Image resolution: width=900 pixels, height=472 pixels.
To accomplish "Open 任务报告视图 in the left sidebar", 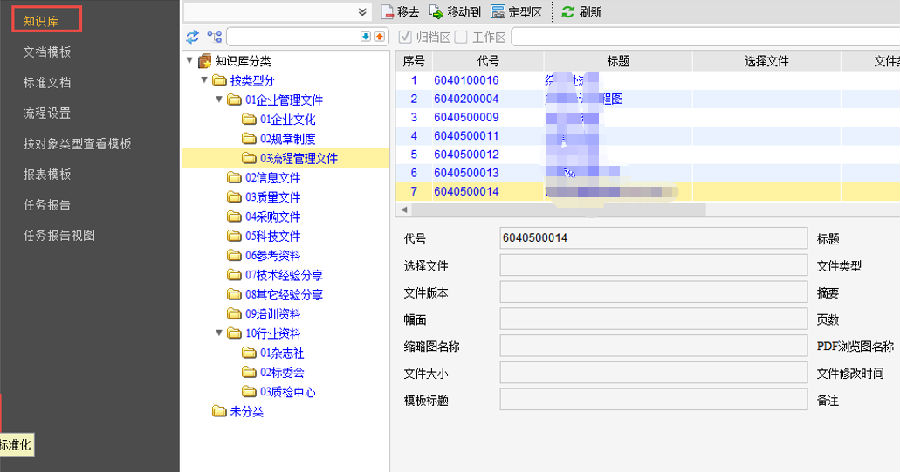I will [59, 235].
